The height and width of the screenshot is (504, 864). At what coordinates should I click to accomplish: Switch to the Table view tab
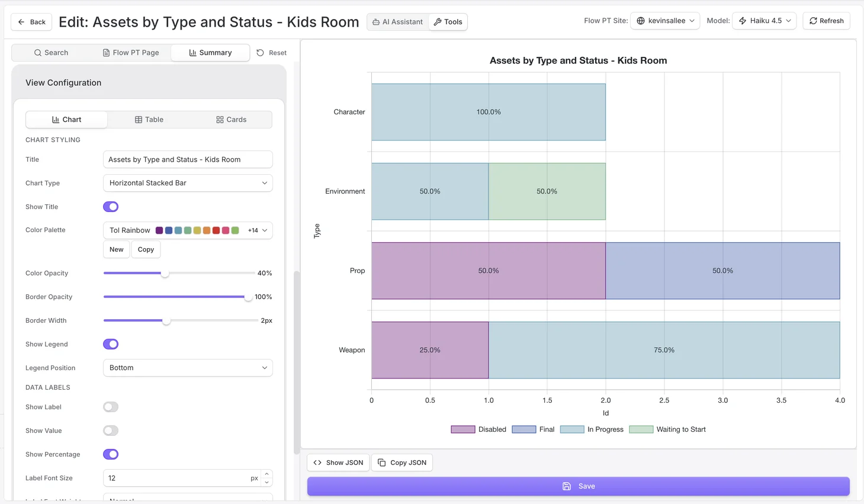coord(149,119)
